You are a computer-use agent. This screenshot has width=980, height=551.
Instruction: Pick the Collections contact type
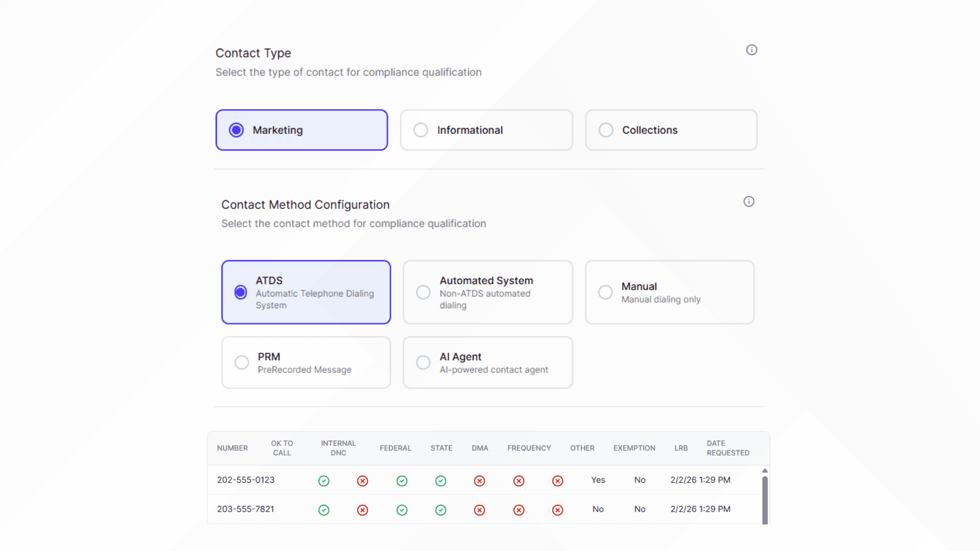coord(671,130)
